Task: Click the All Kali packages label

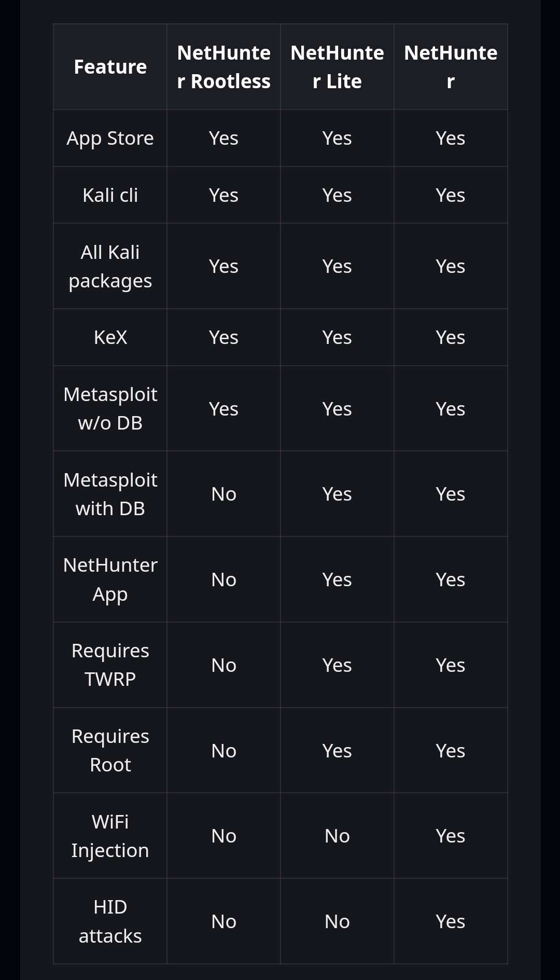Action: point(110,267)
